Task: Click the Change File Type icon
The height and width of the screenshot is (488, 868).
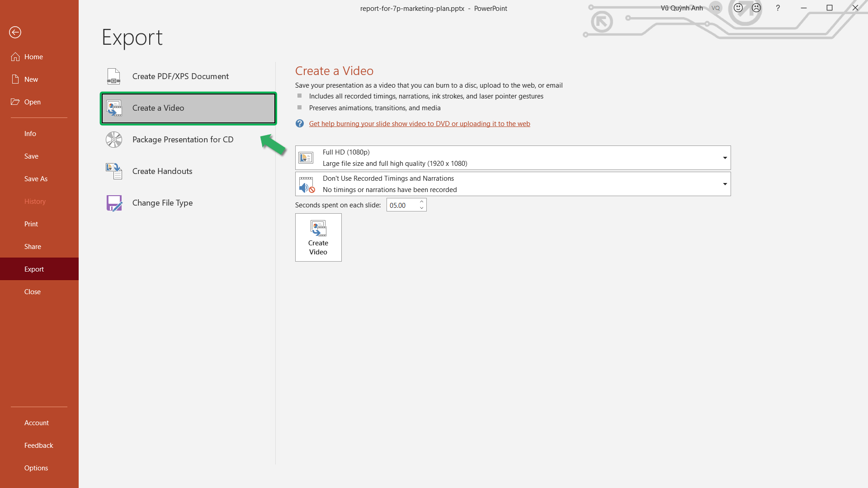Action: point(113,203)
